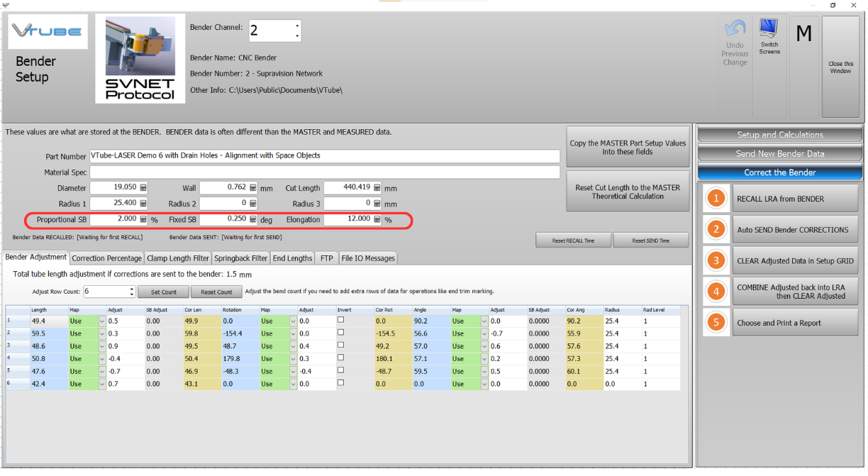868x476 pixels.
Task: Expand Angle Map dropdown in row 2
Action: point(484,333)
